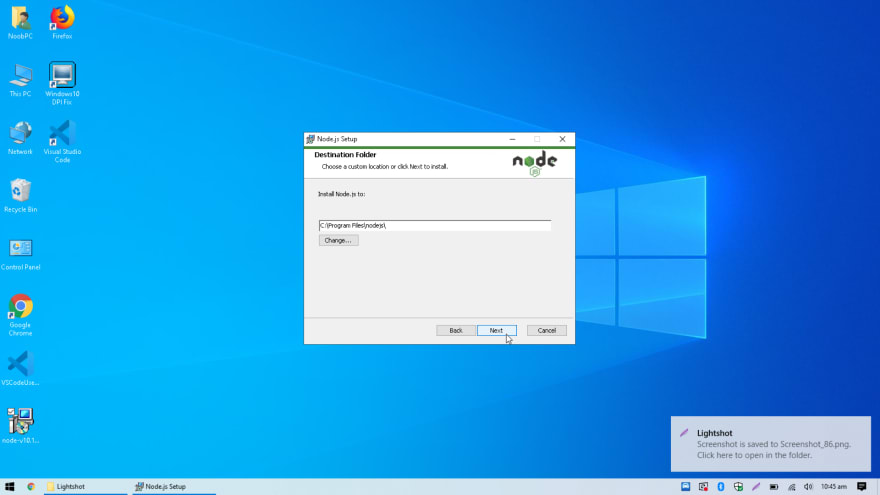The height and width of the screenshot is (495, 880).
Task: Click Next in Node.js Setup
Action: point(497,331)
